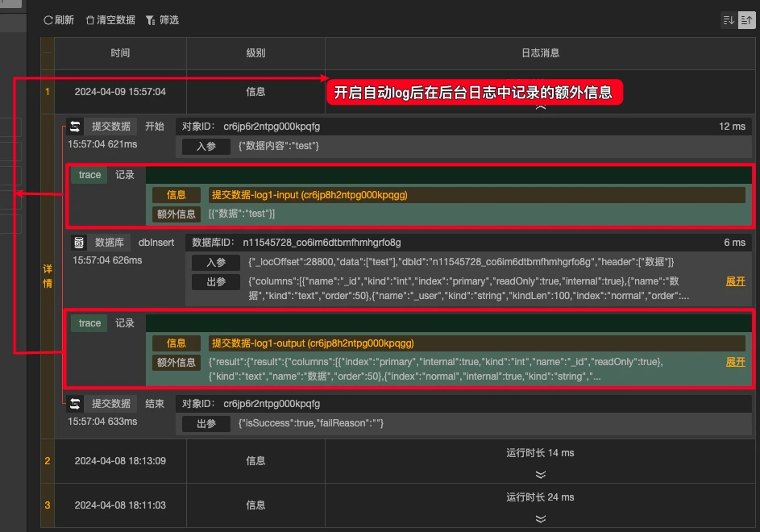The height and width of the screenshot is (532, 760).
Task: Click 信息 level in row 3
Action: click(x=255, y=505)
